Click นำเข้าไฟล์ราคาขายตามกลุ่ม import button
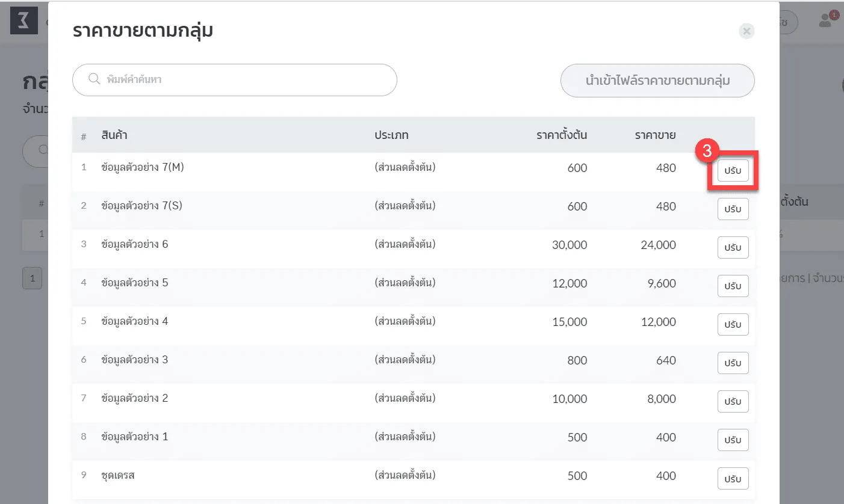The width and height of the screenshot is (844, 504). click(x=657, y=81)
